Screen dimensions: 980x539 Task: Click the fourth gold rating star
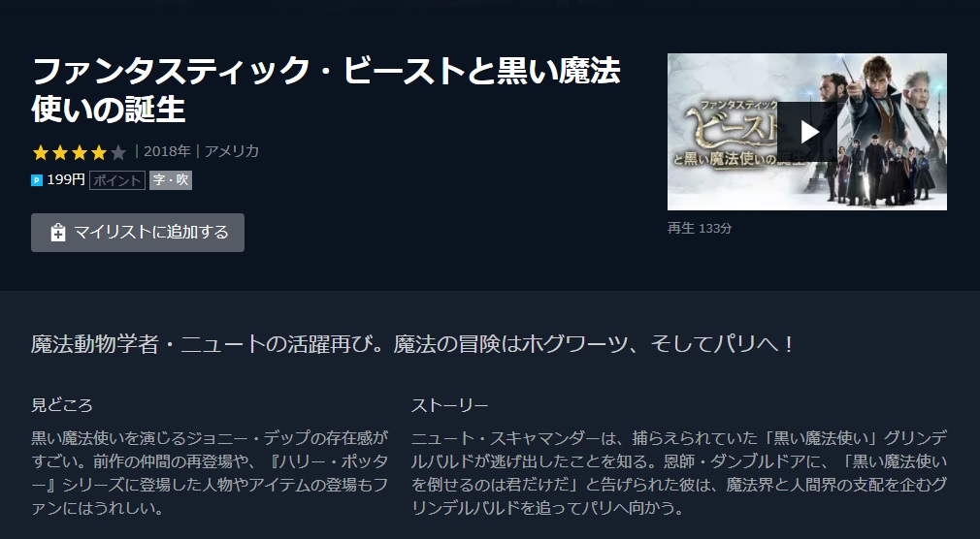click(99, 152)
